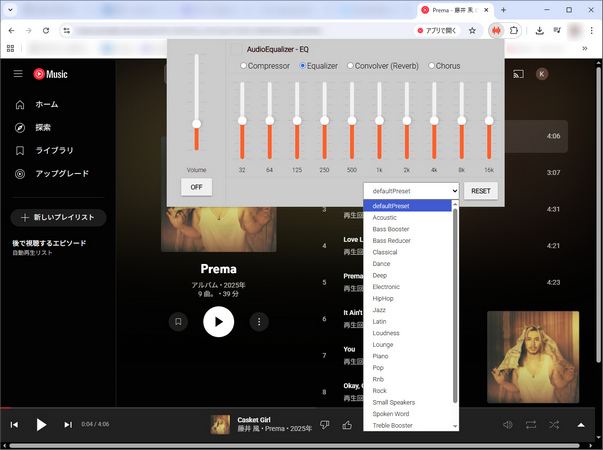
Task: Click the 32 Hz band slider handle
Action: [242, 120]
